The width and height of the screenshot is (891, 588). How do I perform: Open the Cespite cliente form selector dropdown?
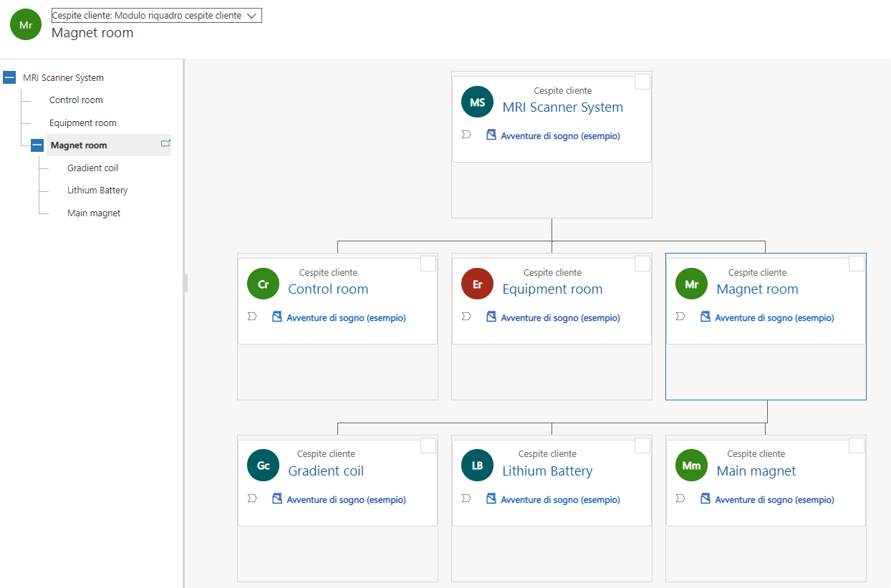click(156, 16)
